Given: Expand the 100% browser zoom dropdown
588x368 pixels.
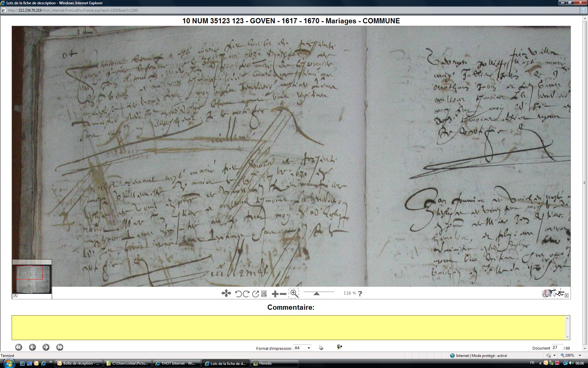Looking at the screenshot, I should point(580,355).
